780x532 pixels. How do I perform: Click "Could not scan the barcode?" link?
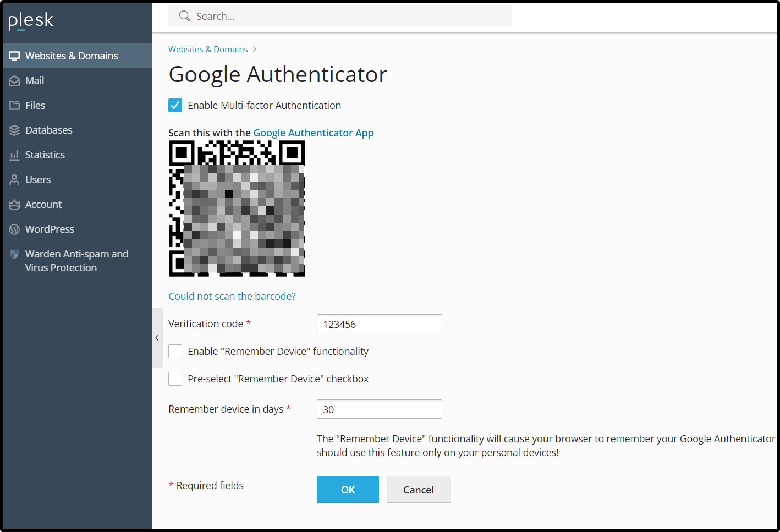pyautogui.click(x=232, y=296)
